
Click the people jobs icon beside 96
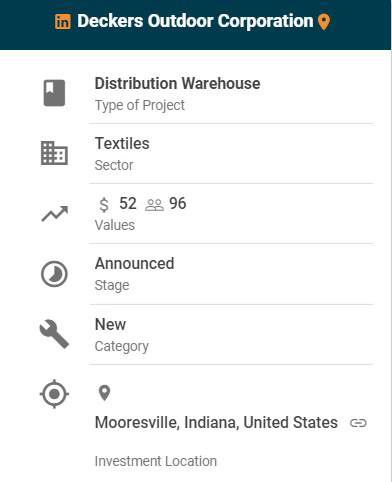154,205
